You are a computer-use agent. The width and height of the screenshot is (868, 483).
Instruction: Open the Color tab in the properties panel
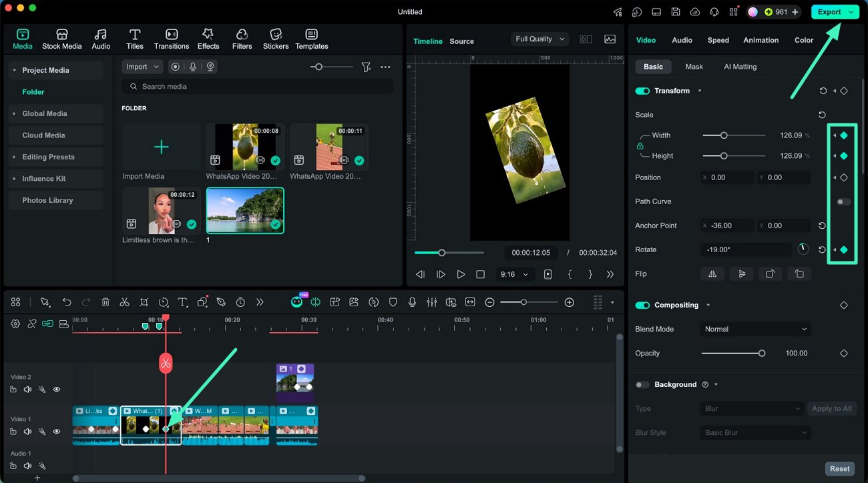[803, 40]
